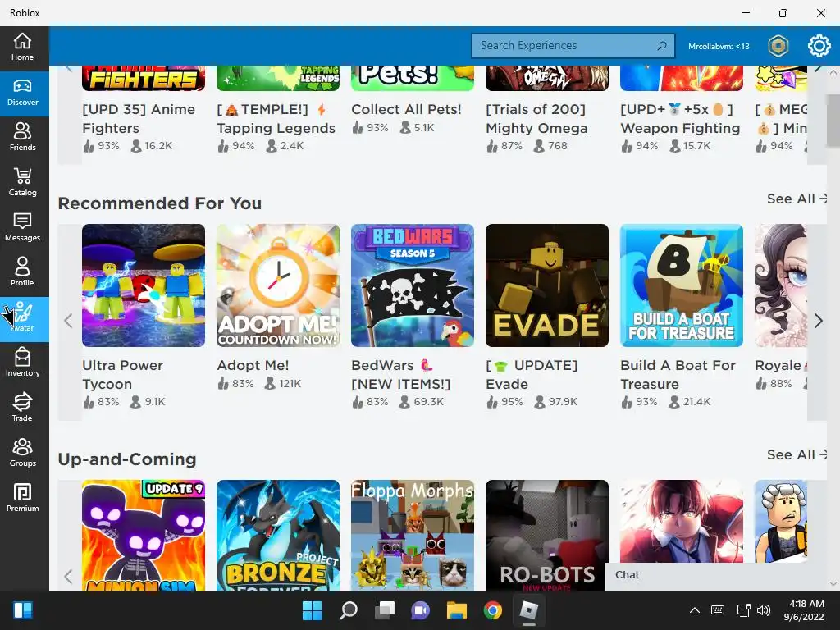Open Groups in the sidebar
The height and width of the screenshot is (630, 840).
(22, 454)
